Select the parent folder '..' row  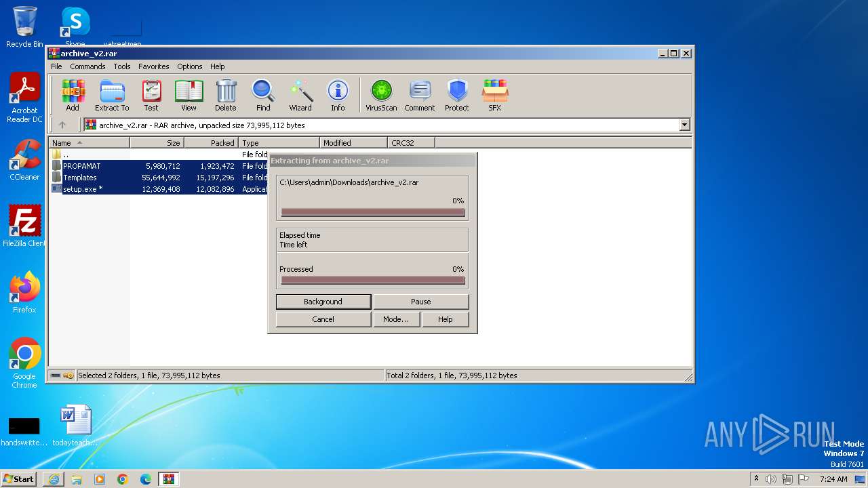[x=159, y=155]
